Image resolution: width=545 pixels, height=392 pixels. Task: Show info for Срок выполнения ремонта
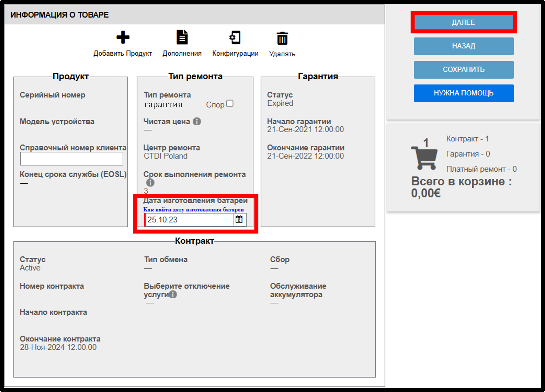click(x=150, y=183)
